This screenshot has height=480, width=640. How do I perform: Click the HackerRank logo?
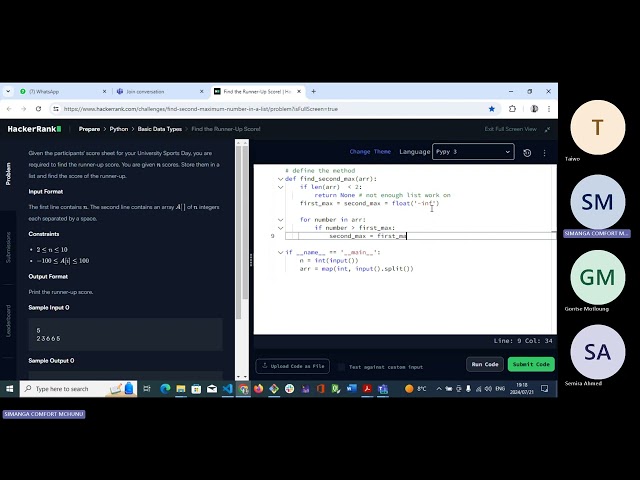(34, 129)
